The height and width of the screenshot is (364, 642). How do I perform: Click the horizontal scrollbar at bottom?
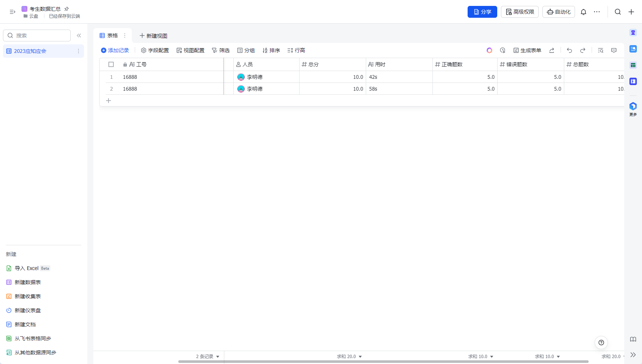pyautogui.click(x=383, y=361)
